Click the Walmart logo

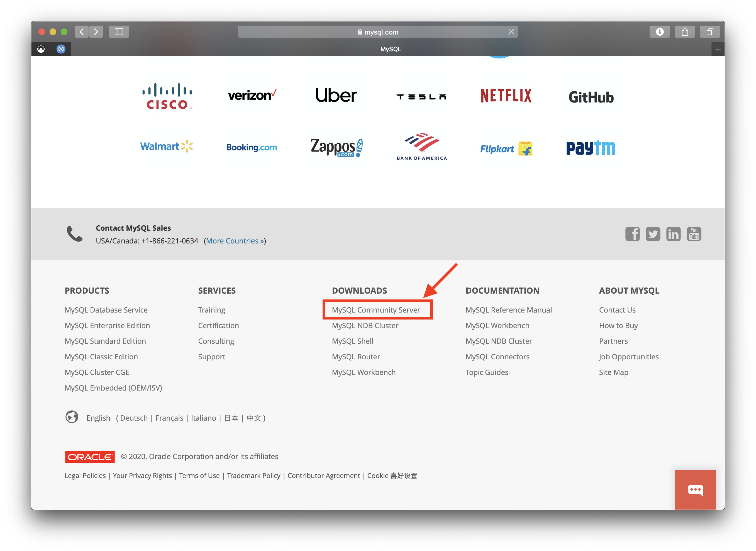[x=167, y=146]
